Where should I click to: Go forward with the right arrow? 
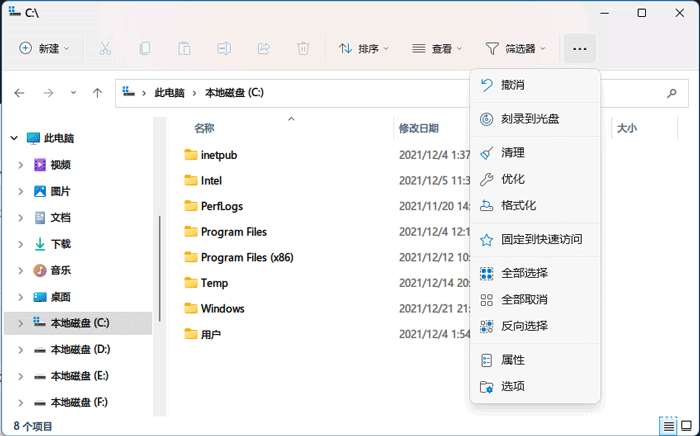[48, 93]
